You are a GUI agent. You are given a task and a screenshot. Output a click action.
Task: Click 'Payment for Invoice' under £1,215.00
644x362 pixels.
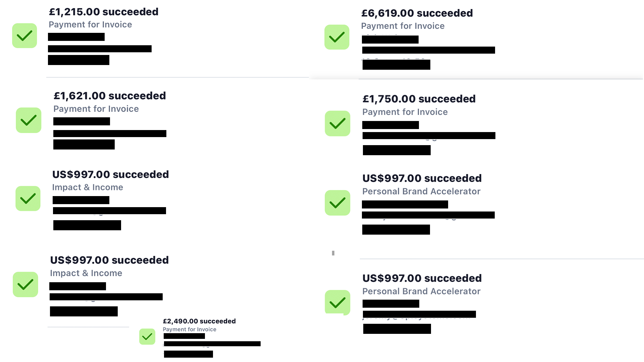[x=90, y=24]
